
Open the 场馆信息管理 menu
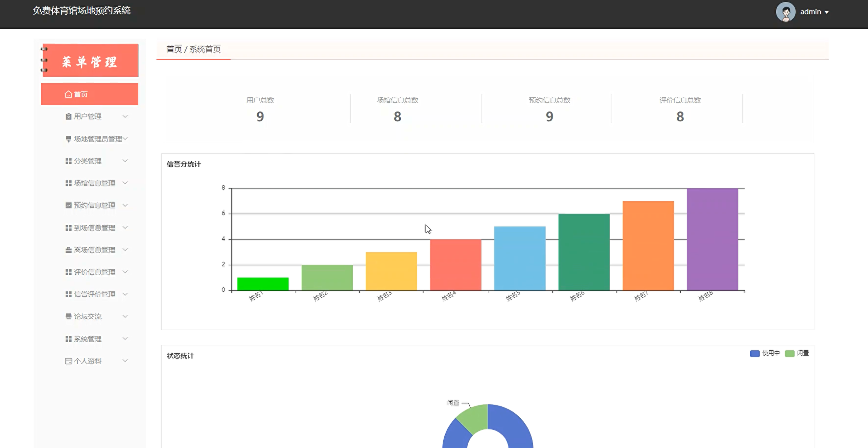(90, 183)
